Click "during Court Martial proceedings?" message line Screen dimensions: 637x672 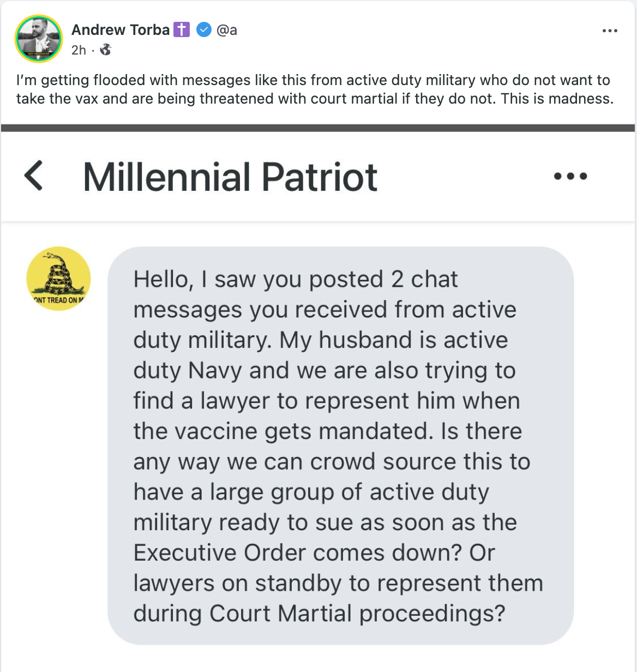click(319, 613)
